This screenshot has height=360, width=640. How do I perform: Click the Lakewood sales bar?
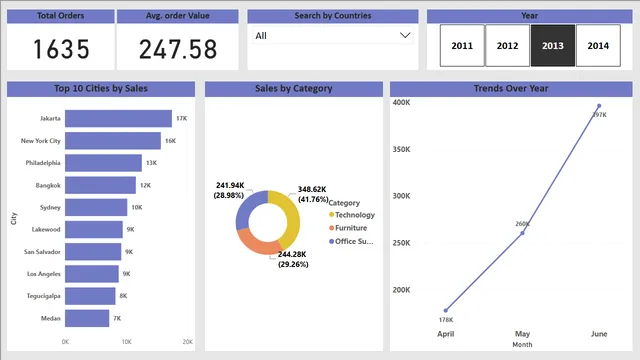(x=94, y=229)
